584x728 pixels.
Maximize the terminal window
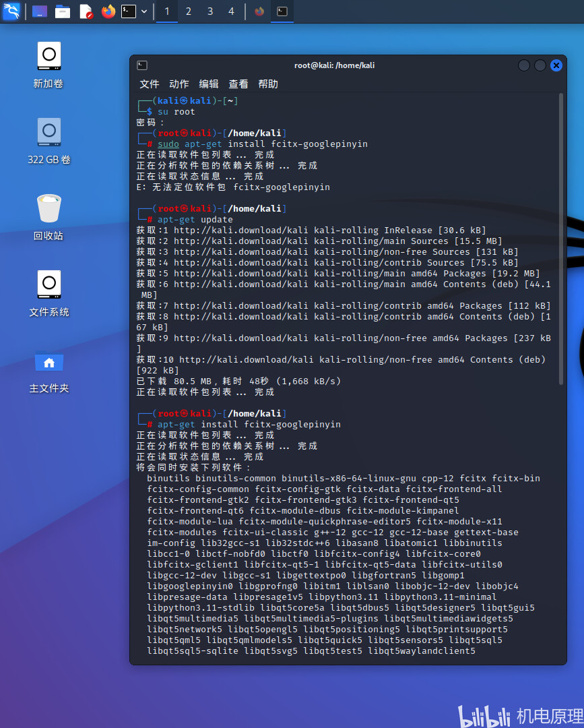pyautogui.click(x=540, y=65)
